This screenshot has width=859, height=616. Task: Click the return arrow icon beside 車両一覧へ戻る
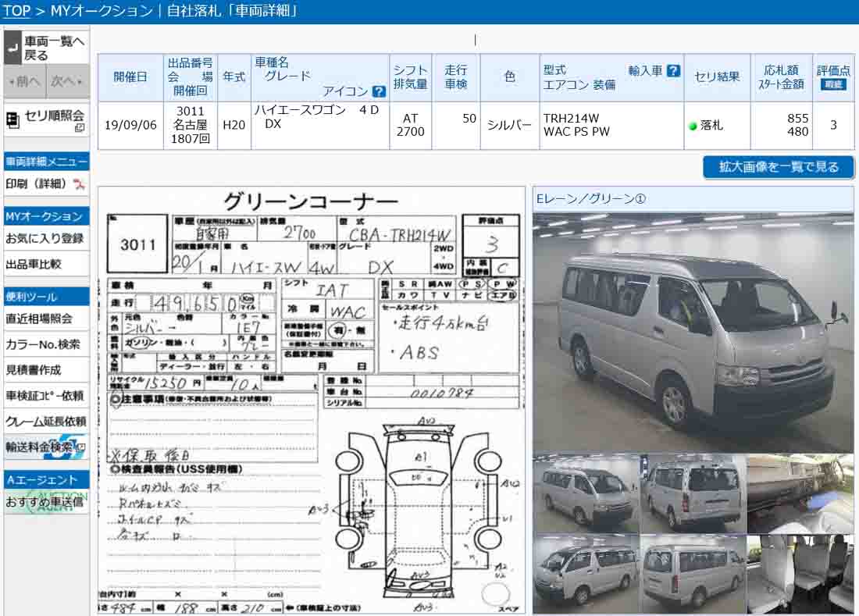pyautogui.click(x=13, y=48)
